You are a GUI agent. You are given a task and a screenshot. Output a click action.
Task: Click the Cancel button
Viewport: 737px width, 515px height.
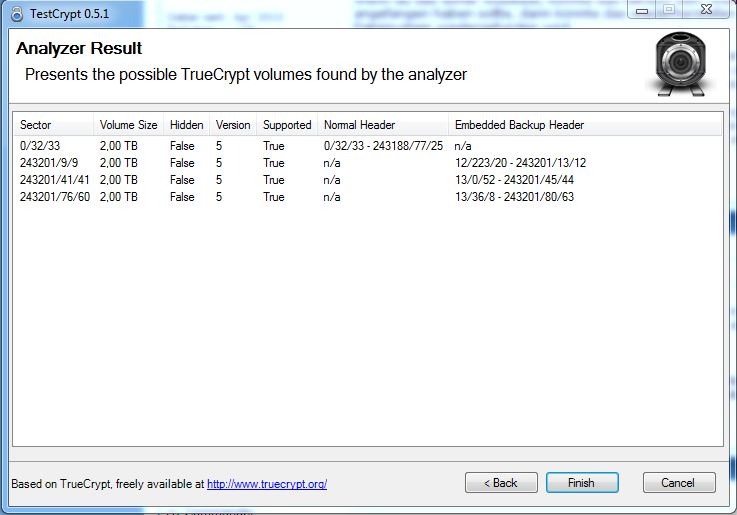(x=679, y=483)
